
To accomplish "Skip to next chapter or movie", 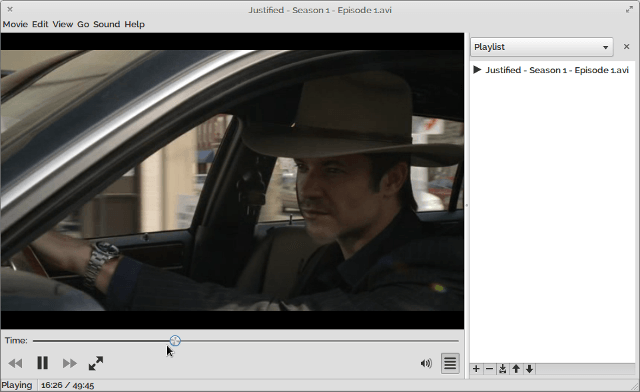I will [69, 363].
